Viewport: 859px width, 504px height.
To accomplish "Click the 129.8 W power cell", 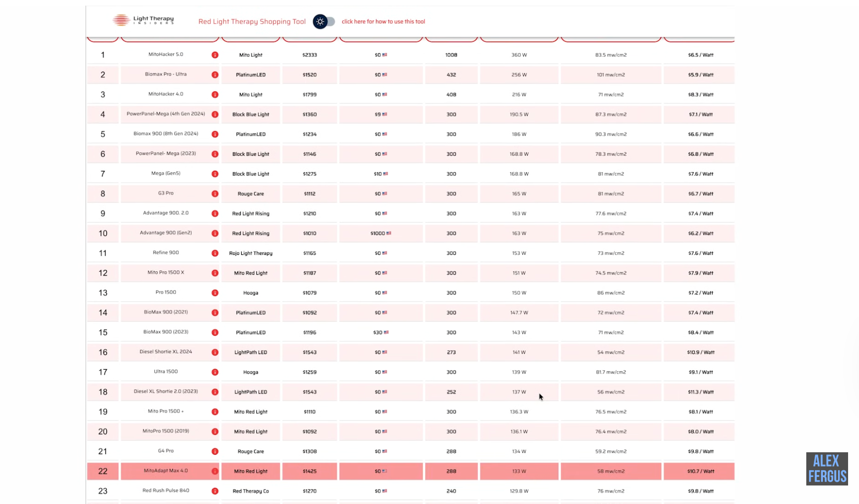I will coord(519,491).
